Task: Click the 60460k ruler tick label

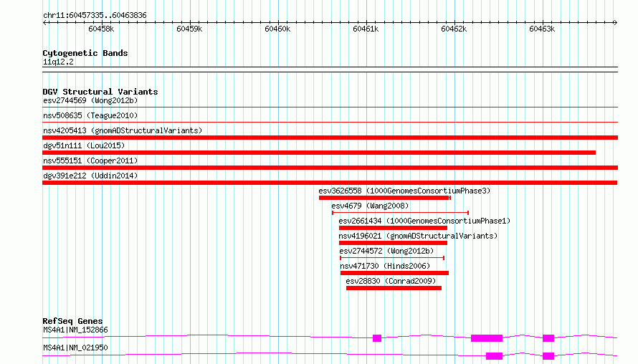Action: tap(277, 29)
